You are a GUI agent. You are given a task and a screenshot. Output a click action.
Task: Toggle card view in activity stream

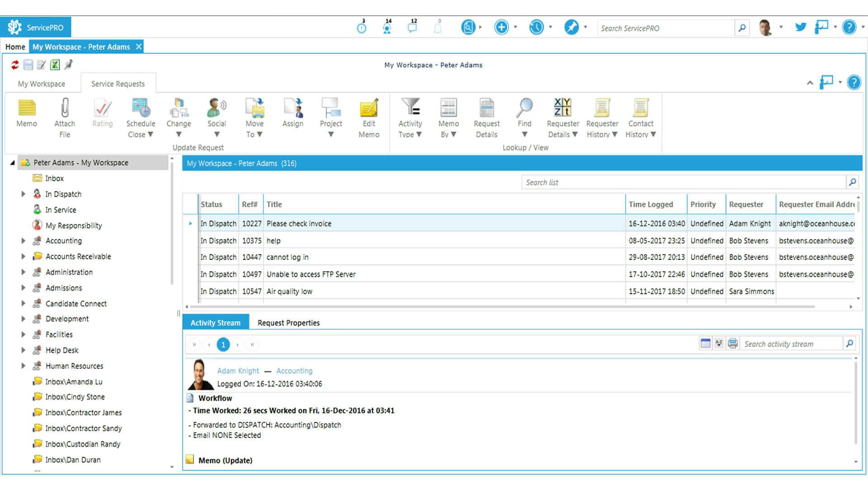tap(705, 343)
